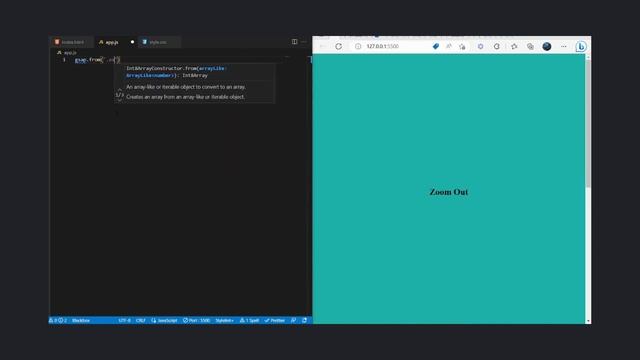Click the UTF-8 encoding status item
This screenshot has height=360, width=640.
pyautogui.click(x=124, y=320)
